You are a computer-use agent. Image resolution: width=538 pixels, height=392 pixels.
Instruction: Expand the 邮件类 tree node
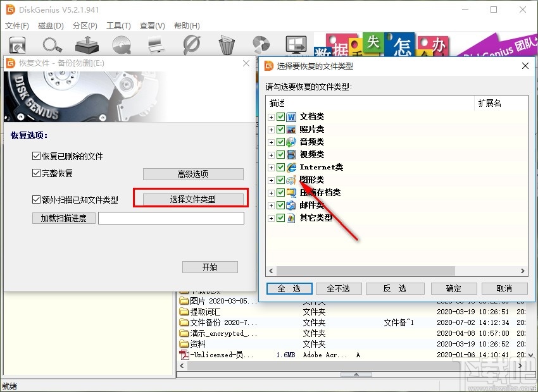tap(271, 205)
